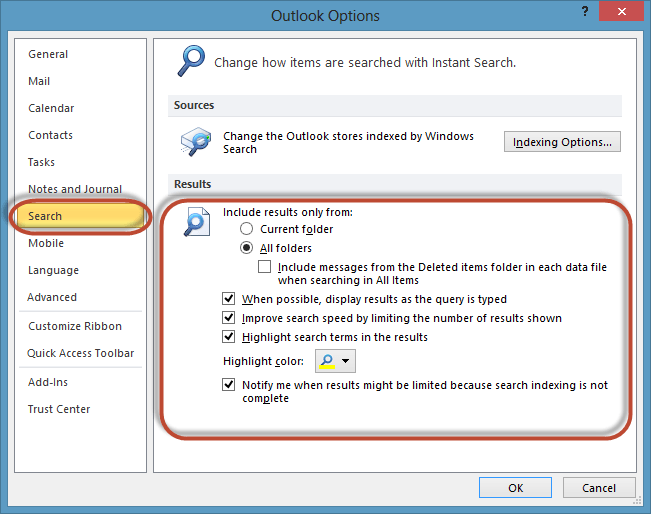Select the Current folder radio button

tap(246, 229)
